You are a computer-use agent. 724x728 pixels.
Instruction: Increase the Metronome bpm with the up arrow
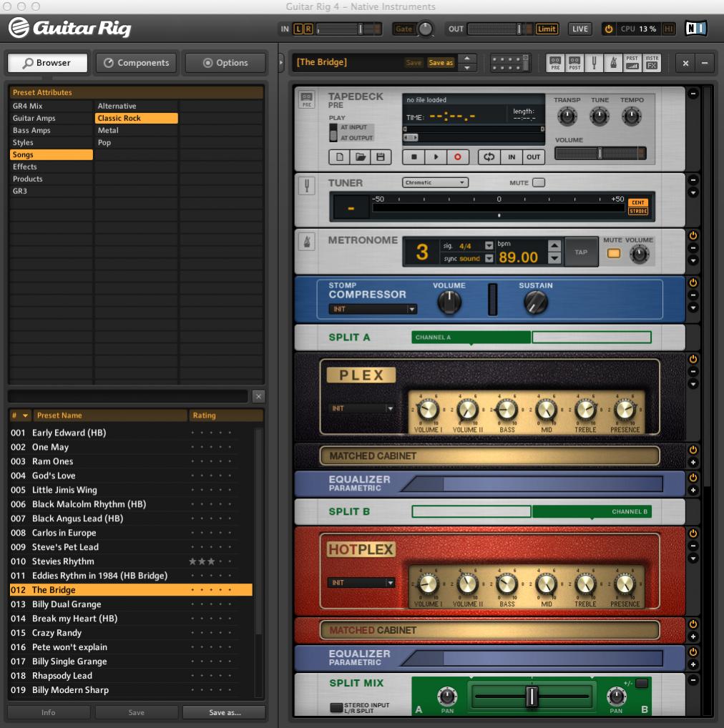554,245
